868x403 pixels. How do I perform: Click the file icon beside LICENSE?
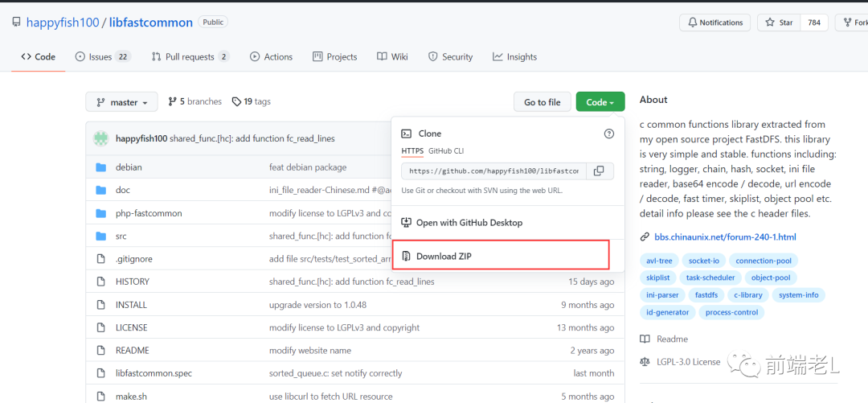pos(100,327)
